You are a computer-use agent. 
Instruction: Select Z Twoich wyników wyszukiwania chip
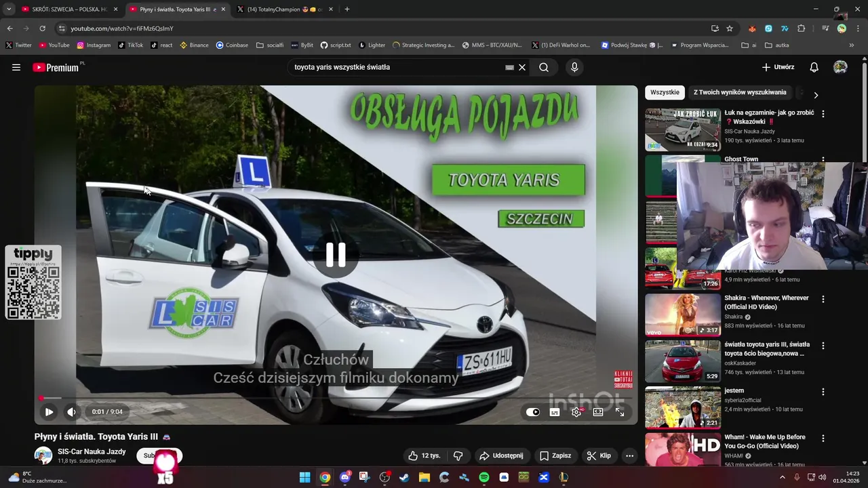coord(740,92)
